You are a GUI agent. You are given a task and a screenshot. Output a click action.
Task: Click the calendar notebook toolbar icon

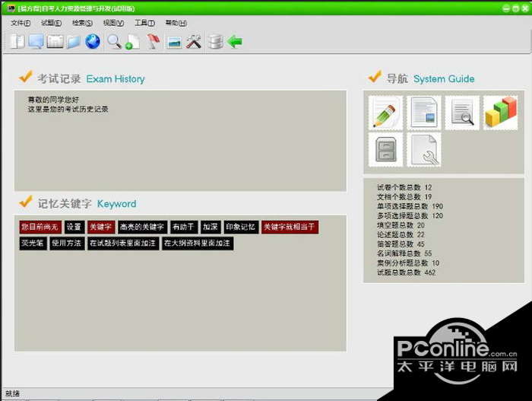coord(55,42)
